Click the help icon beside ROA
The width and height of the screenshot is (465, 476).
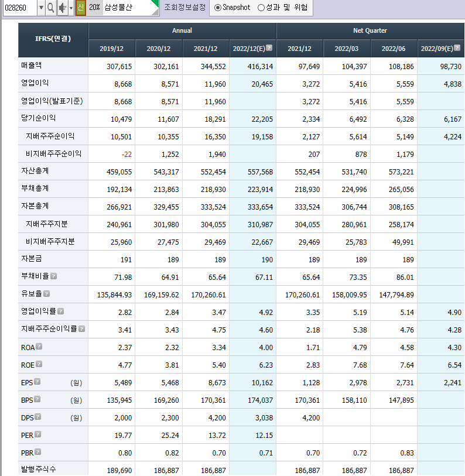point(39,347)
